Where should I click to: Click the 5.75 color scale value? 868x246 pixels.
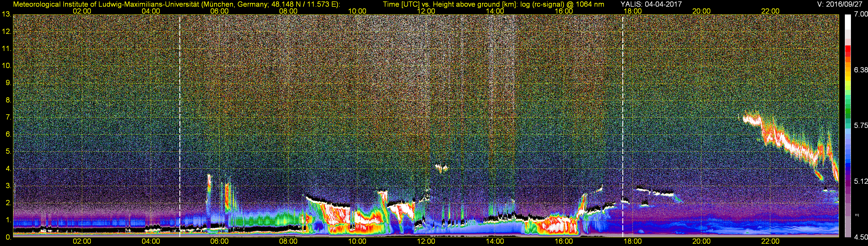[x=860, y=125]
